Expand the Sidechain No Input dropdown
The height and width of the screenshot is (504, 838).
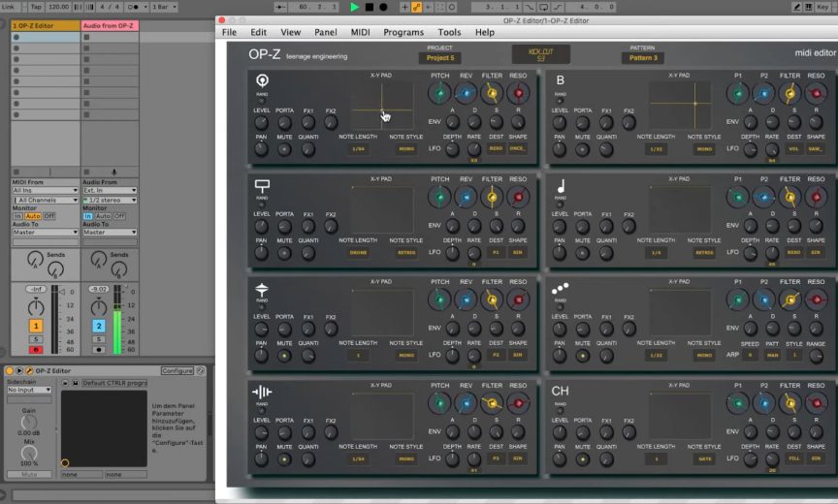(x=29, y=390)
